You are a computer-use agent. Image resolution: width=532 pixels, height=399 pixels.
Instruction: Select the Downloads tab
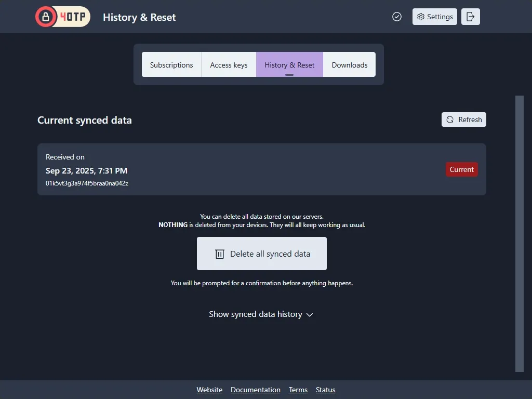[x=349, y=64]
